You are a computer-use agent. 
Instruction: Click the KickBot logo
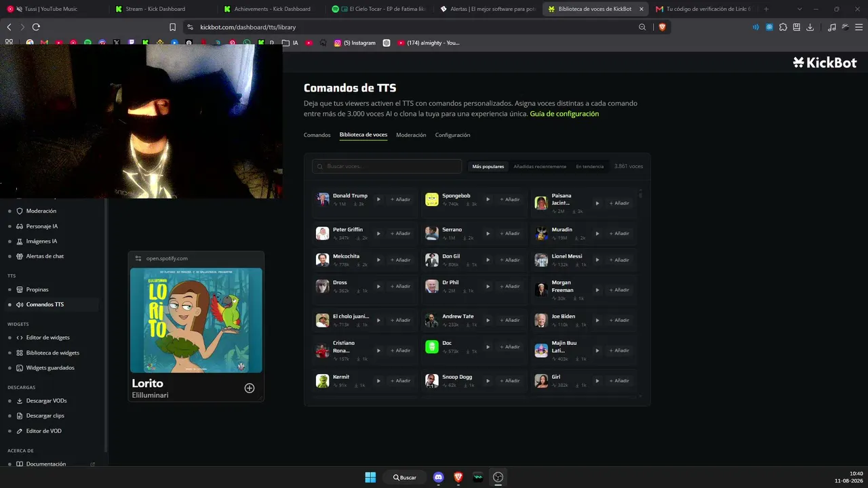click(x=825, y=62)
